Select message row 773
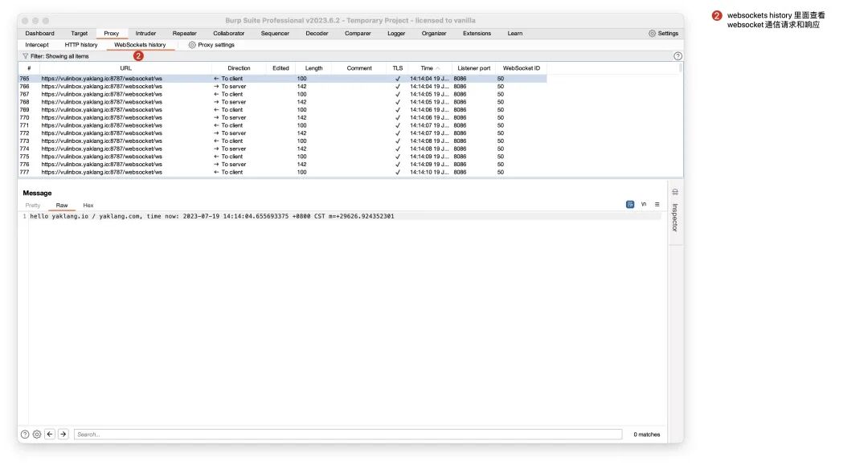 (x=282, y=141)
